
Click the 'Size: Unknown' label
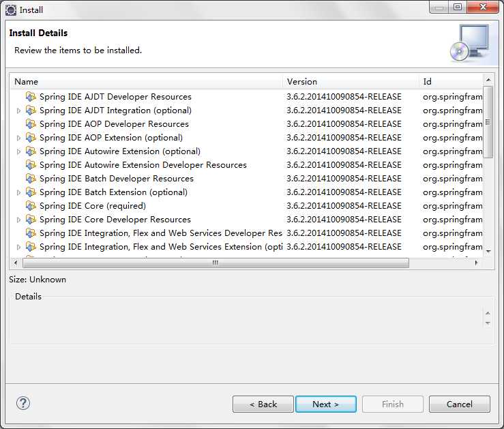(38, 280)
